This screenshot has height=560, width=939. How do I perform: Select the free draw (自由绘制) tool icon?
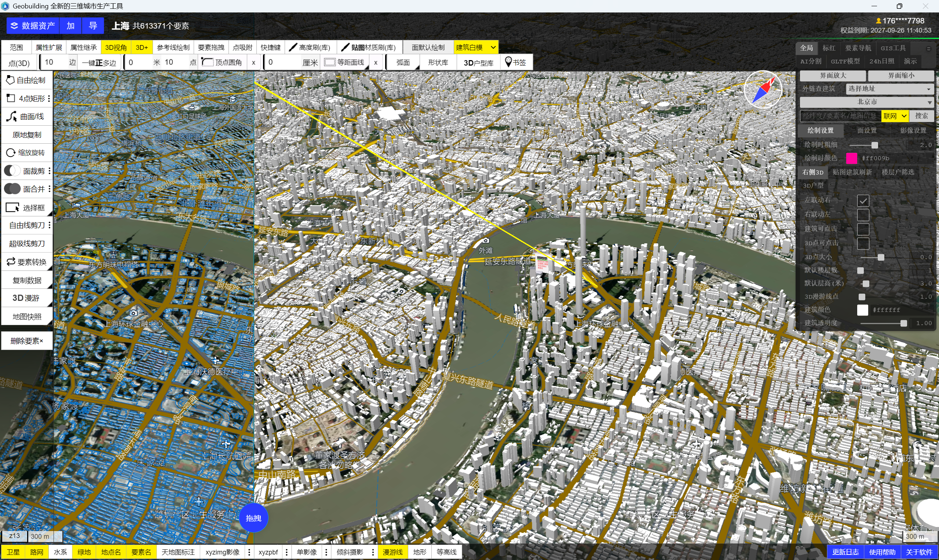10,80
